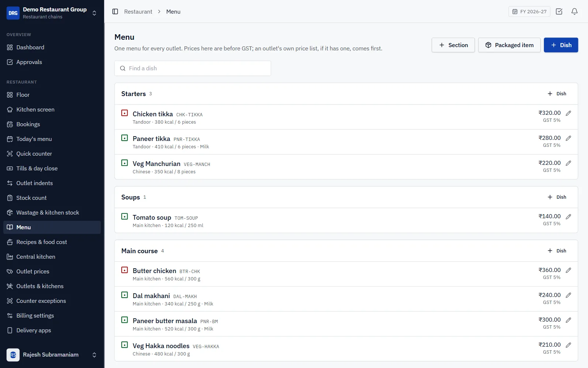Click the Soups section heading
This screenshot has width=588, height=368.
click(130, 197)
